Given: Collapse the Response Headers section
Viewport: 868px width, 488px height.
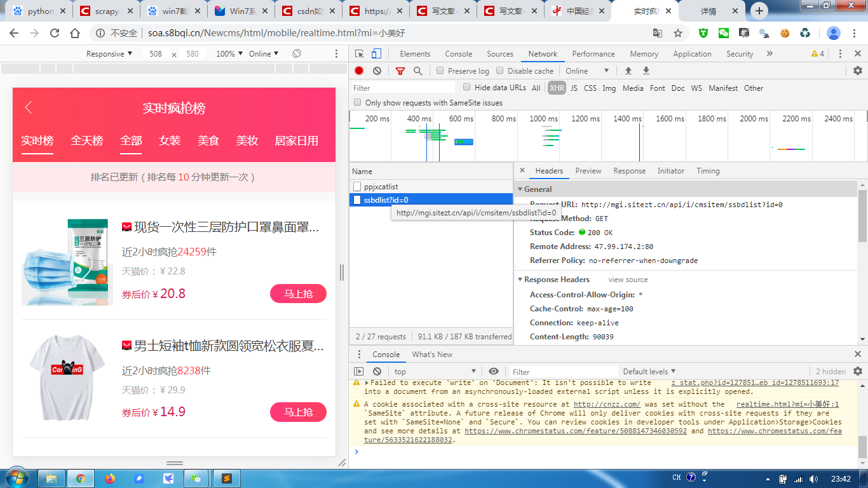Looking at the screenshot, I should [x=519, y=280].
